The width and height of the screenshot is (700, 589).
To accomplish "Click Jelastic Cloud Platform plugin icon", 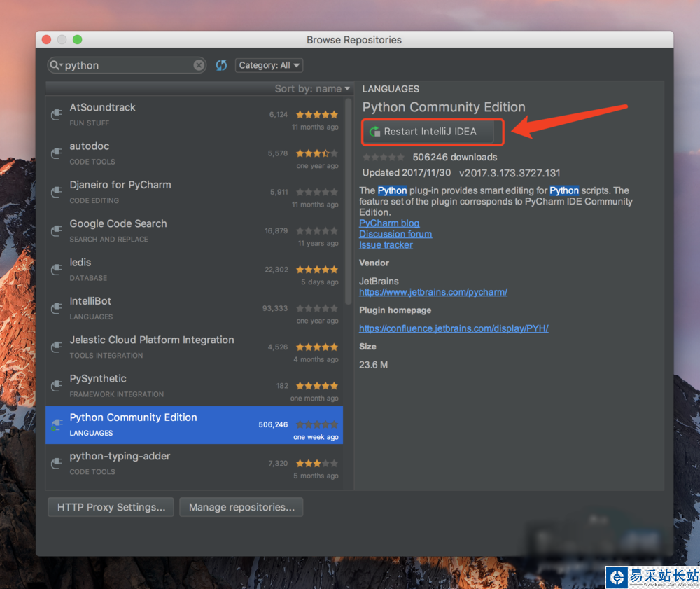I will (x=57, y=347).
